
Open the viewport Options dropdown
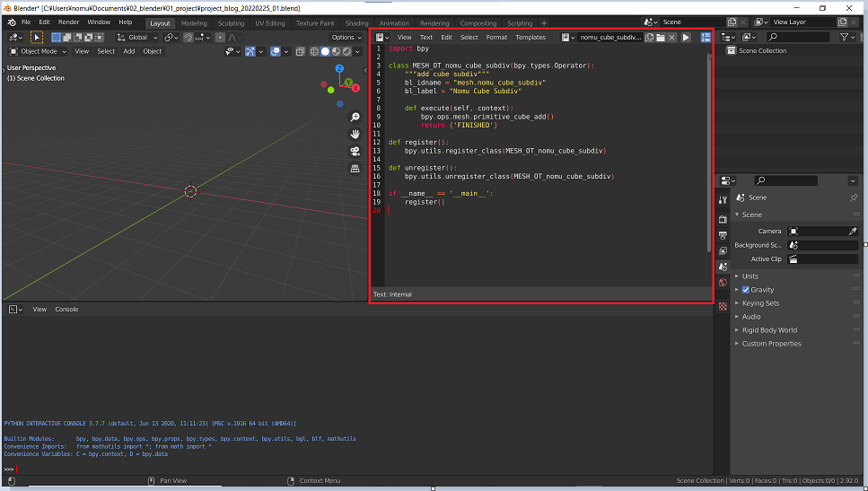tap(346, 38)
